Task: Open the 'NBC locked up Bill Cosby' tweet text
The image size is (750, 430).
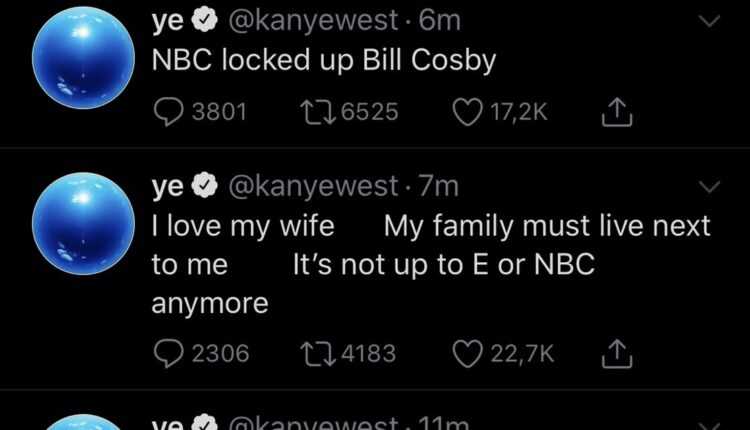Action: 323,60
